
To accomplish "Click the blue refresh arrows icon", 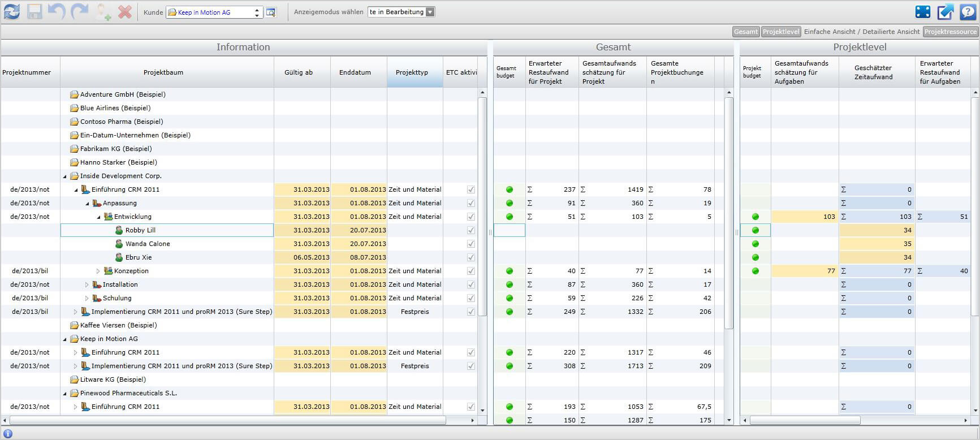I will 12,11.
